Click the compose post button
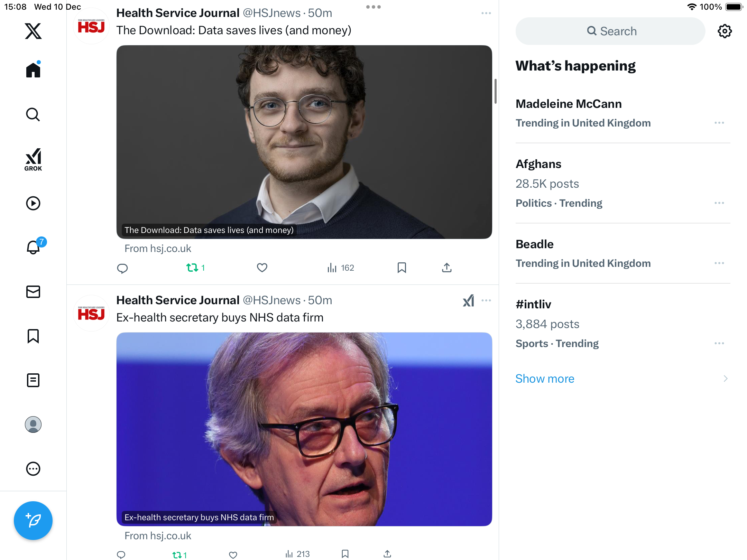 33,520
